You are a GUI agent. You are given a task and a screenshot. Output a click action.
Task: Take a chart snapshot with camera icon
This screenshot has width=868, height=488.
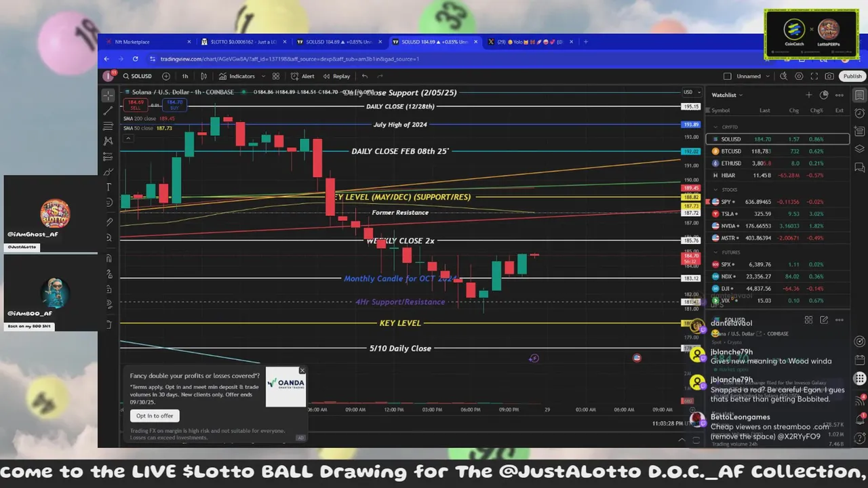(829, 76)
